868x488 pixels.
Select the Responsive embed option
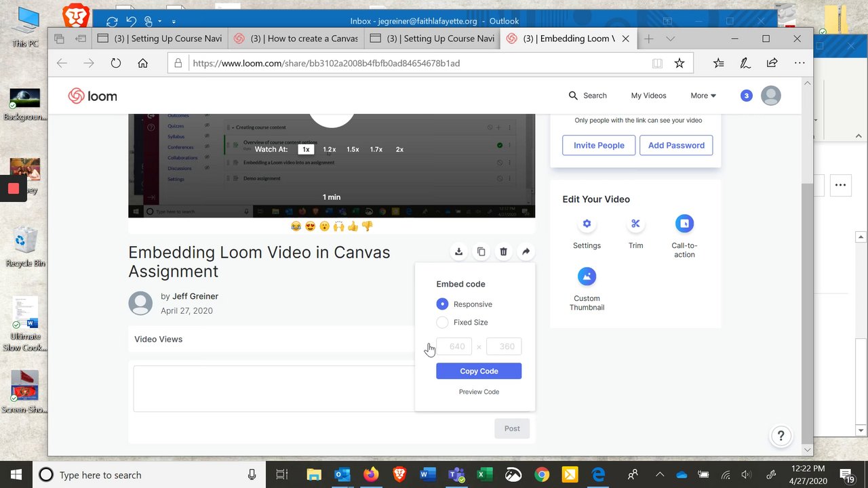pos(442,304)
